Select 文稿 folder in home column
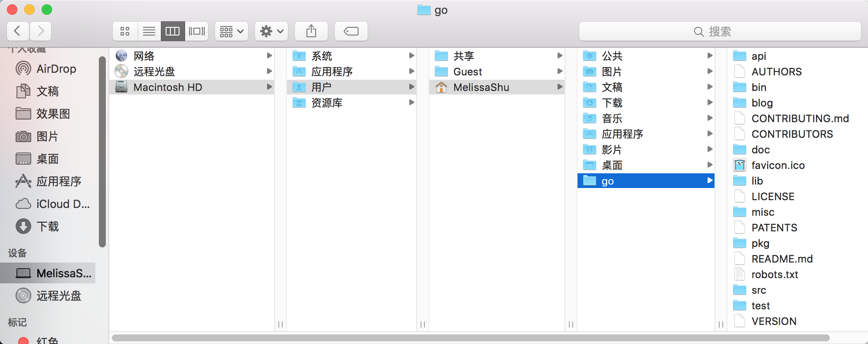Screen dimensions: 868x344 click(646, 87)
